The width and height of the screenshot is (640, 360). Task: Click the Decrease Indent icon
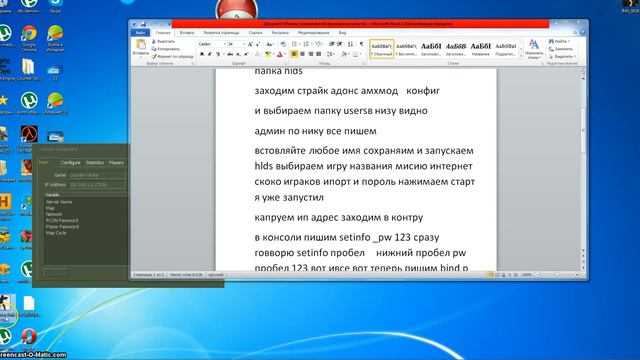331,44
